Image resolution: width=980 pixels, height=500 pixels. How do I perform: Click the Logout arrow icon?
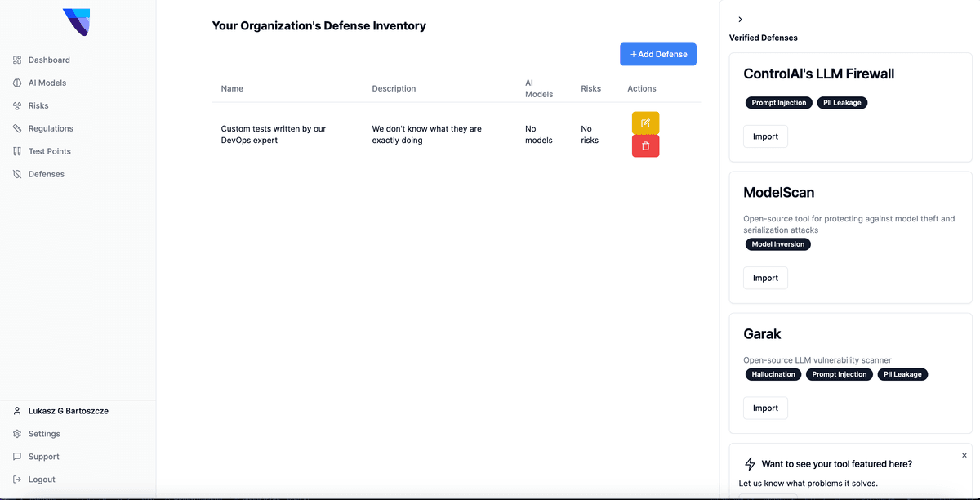17,480
